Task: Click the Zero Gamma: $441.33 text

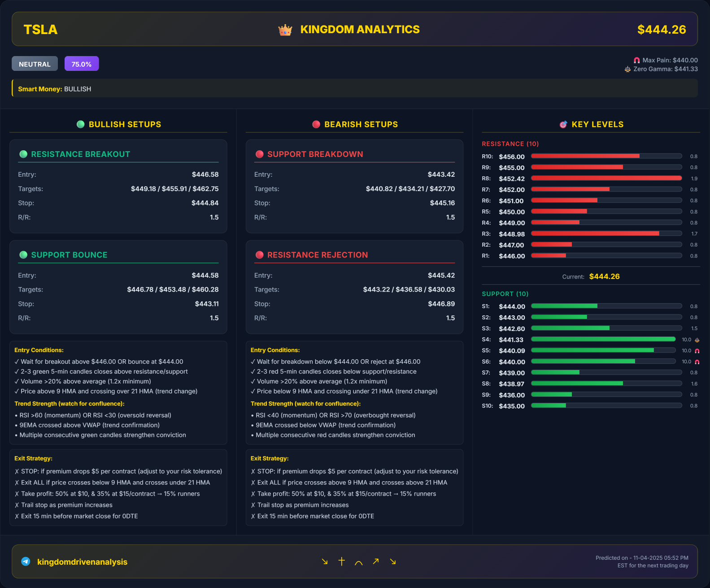Action: 666,69
